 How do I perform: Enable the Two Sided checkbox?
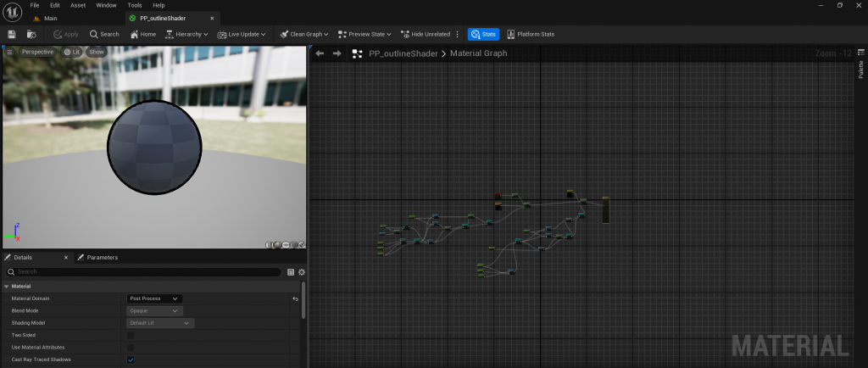pos(131,335)
